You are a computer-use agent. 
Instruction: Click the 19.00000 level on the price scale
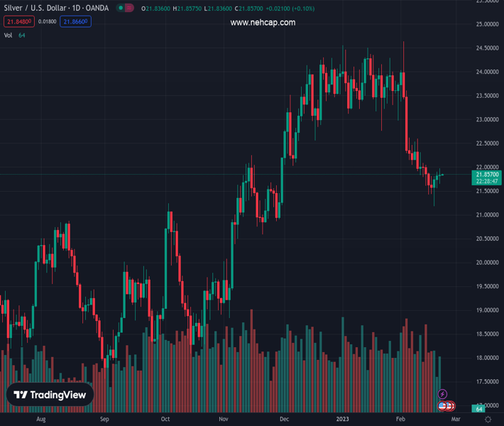tap(486, 310)
